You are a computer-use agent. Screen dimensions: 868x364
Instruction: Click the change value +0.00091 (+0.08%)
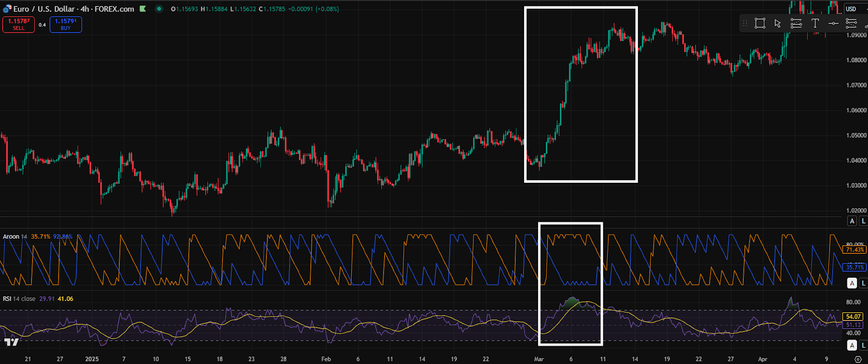(x=313, y=9)
